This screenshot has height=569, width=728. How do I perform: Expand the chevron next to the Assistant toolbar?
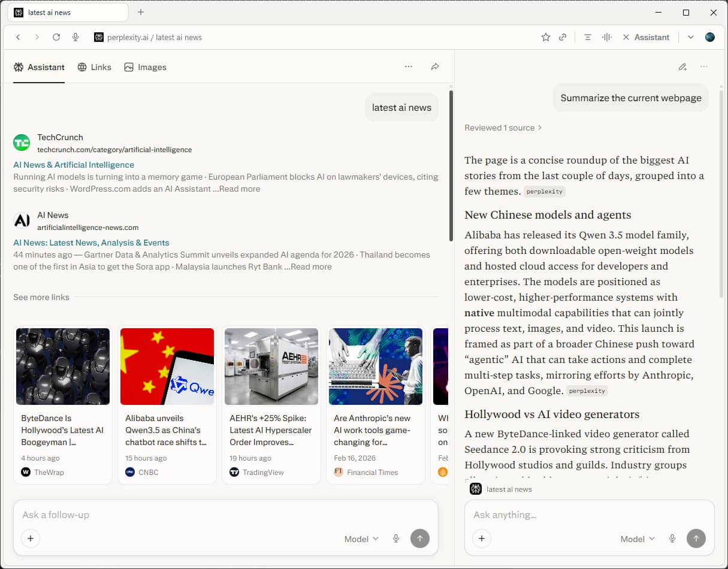(691, 37)
